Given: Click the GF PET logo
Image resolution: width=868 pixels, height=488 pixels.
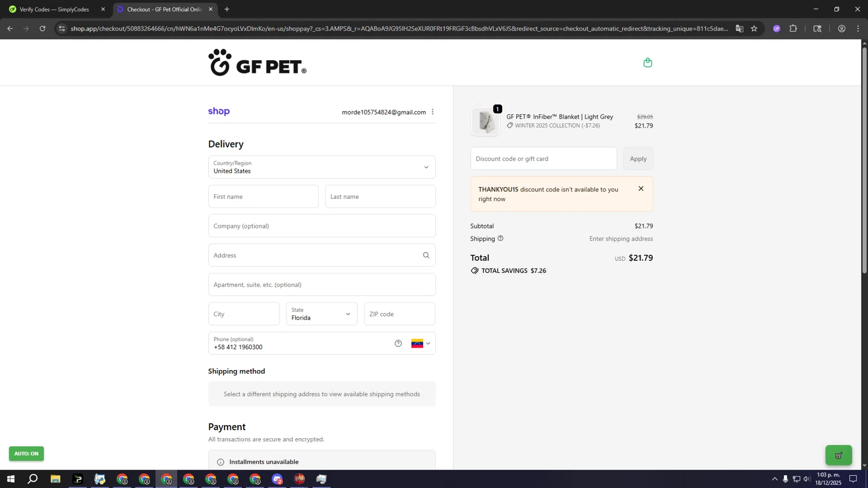Looking at the screenshot, I should [x=258, y=62].
